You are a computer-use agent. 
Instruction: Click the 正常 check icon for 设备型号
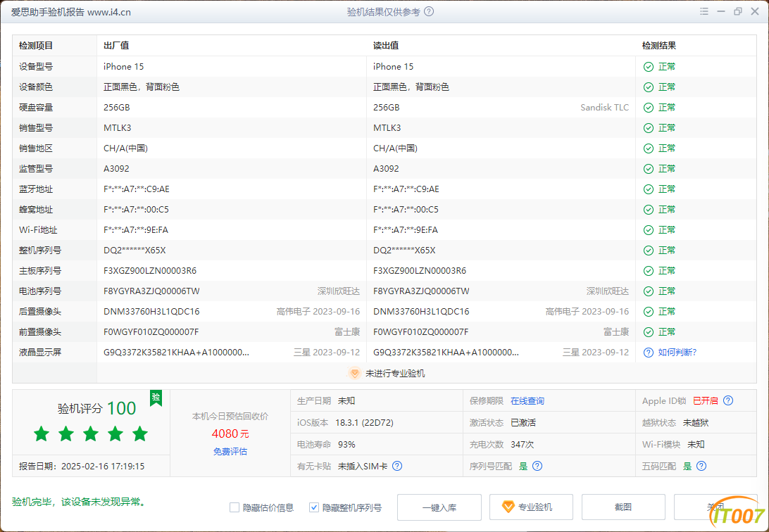(649, 67)
